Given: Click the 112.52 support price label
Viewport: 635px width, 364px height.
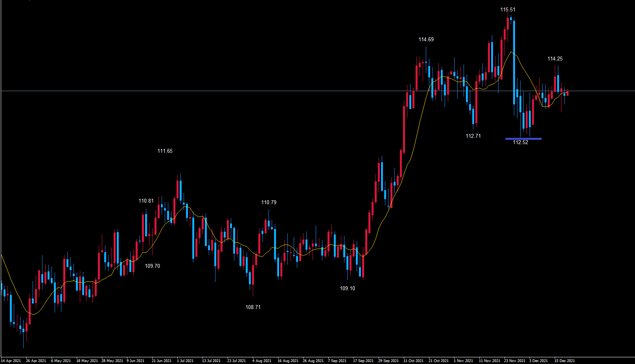Looking at the screenshot, I should (520, 142).
